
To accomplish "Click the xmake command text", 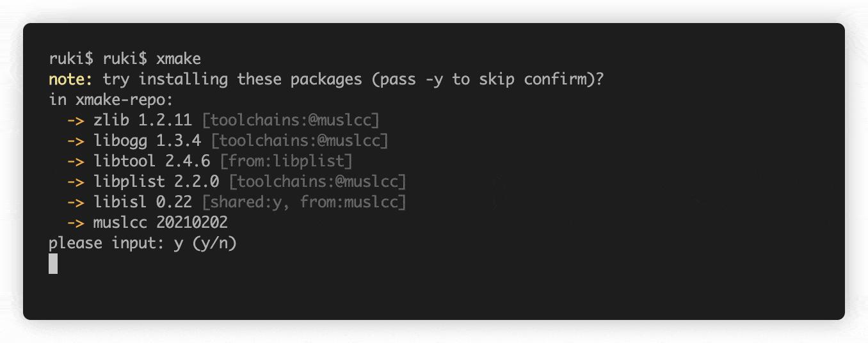I will [179, 59].
